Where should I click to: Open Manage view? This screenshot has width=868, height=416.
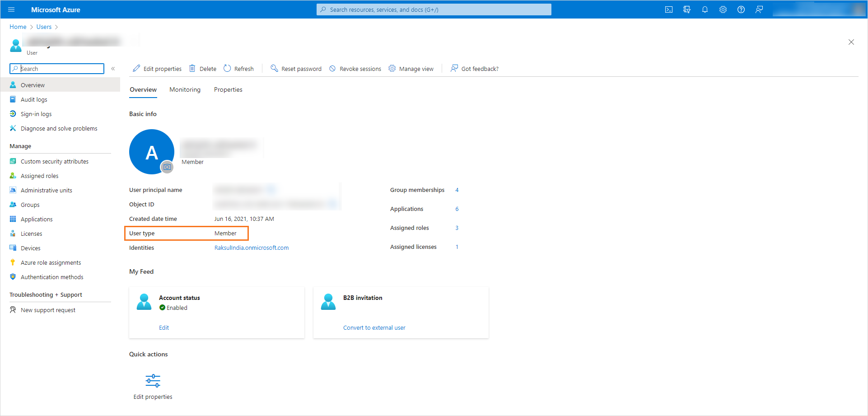pyautogui.click(x=411, y=69)
